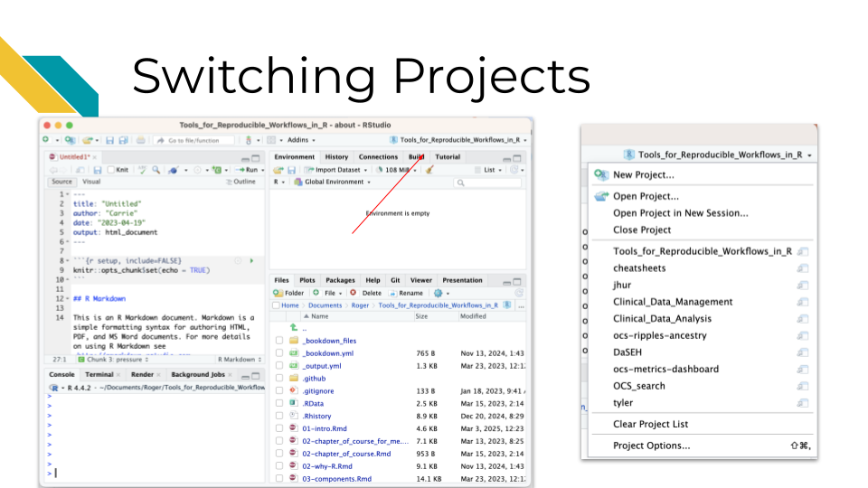Click the green up-arrow parent directory icon
Viewport: 868px width, 488px height.
[293, 327]
